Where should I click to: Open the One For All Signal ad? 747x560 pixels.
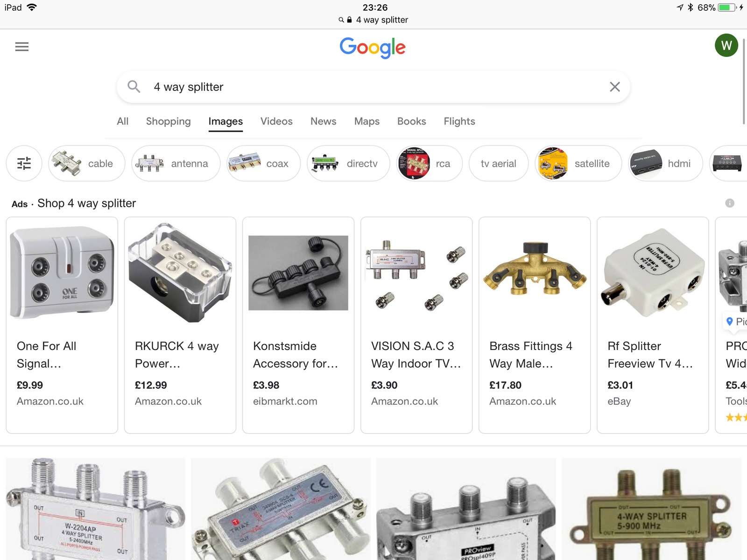tap(62, 325)
